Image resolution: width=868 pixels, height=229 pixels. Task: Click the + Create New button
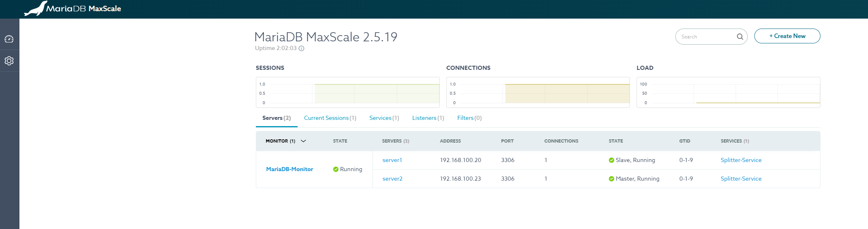coord(787,36)
